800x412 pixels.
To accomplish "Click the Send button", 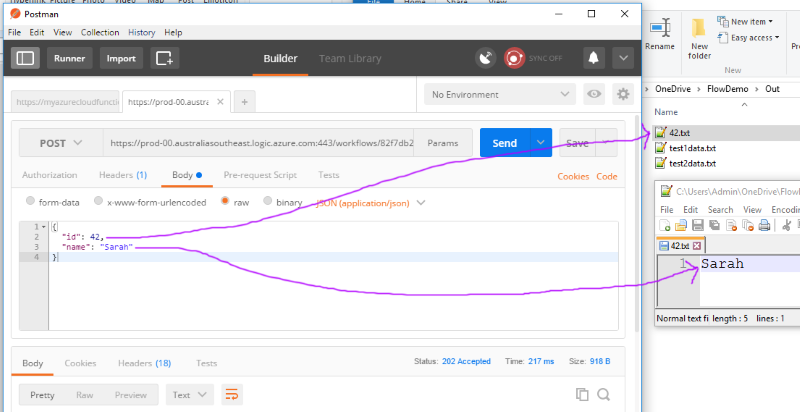I will [505, 143].
